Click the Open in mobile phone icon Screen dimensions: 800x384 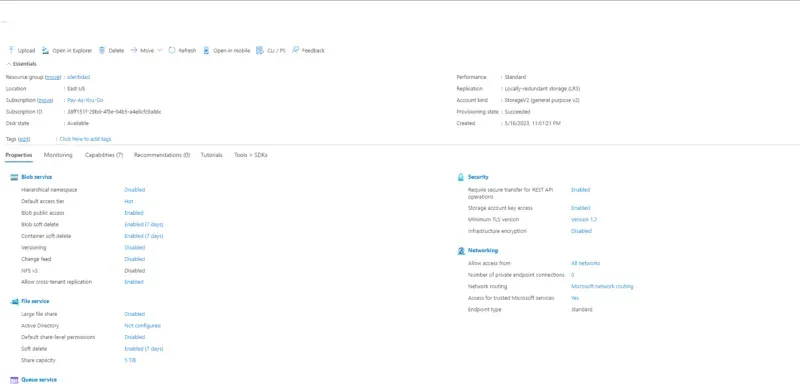[206, 50]
